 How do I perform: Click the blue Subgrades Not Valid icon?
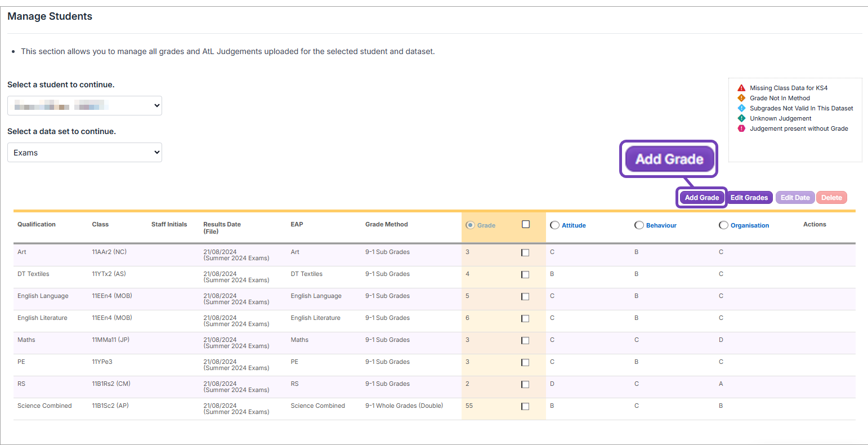pyautogui.click(x=741, y=108)
